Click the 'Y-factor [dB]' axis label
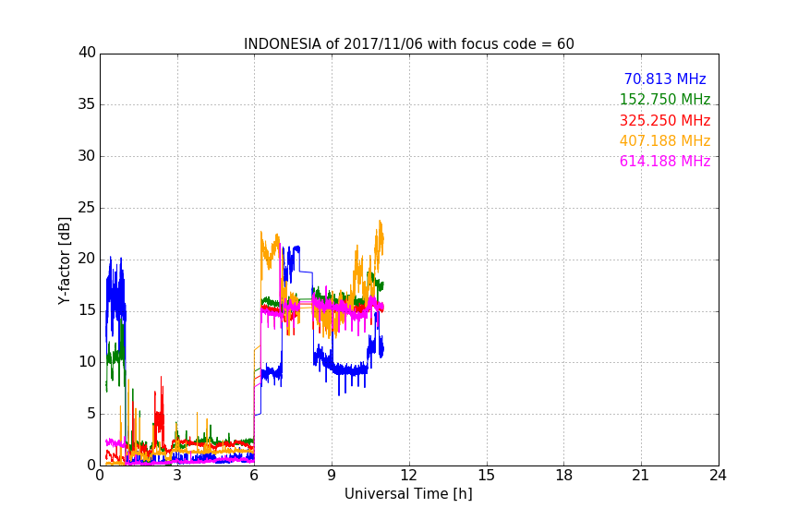This screenshot has height=532, width=798. click(64, 260)
